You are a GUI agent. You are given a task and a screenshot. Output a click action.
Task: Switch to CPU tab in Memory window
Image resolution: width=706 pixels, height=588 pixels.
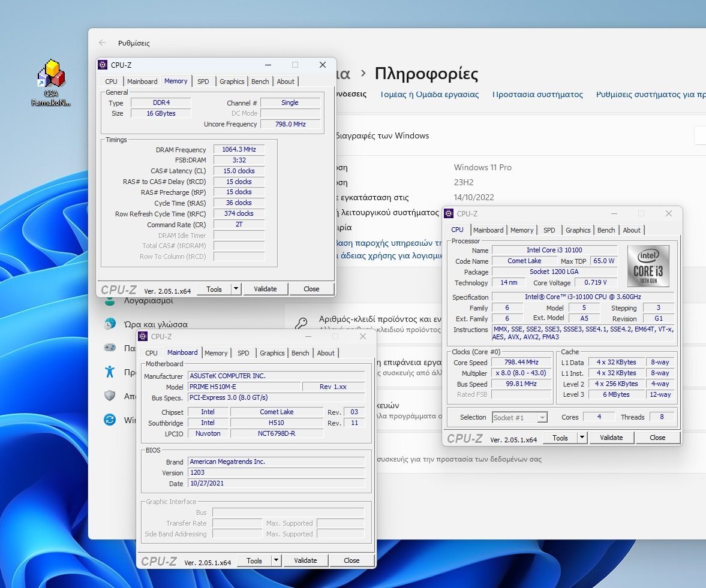click(x=111, y=82)
